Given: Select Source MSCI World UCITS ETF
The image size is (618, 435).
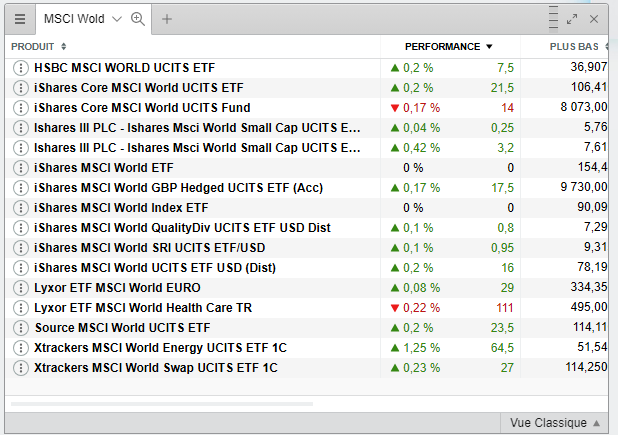Looking at the screenshot, I should point(123,328).
